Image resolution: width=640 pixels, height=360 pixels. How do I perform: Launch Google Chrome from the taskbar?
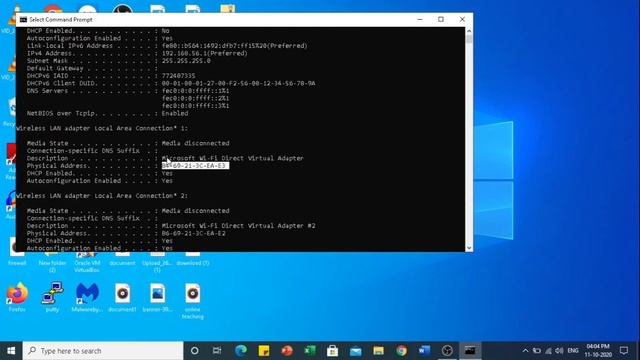coord(401,351)
